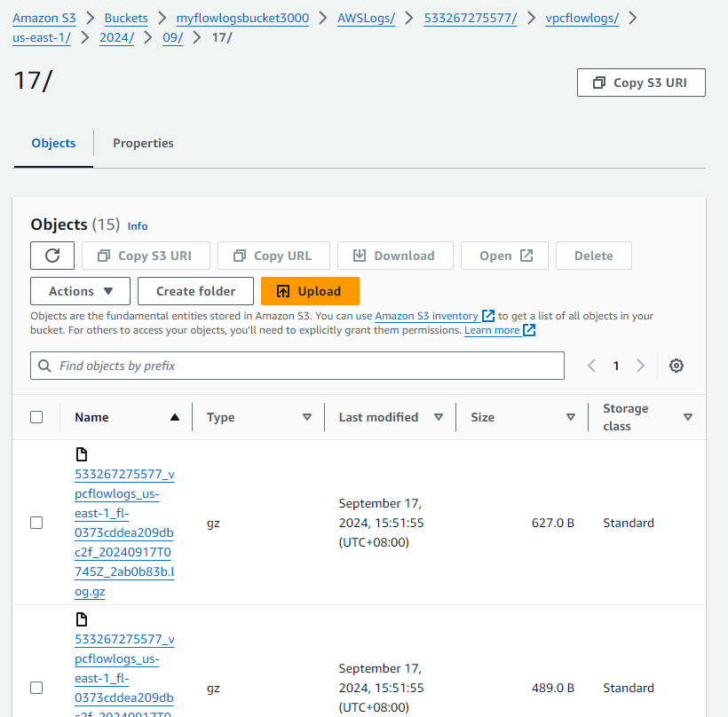Screen dimensions: 728x717
Task: Go to previous page arrow
Action: coord(591,366)
